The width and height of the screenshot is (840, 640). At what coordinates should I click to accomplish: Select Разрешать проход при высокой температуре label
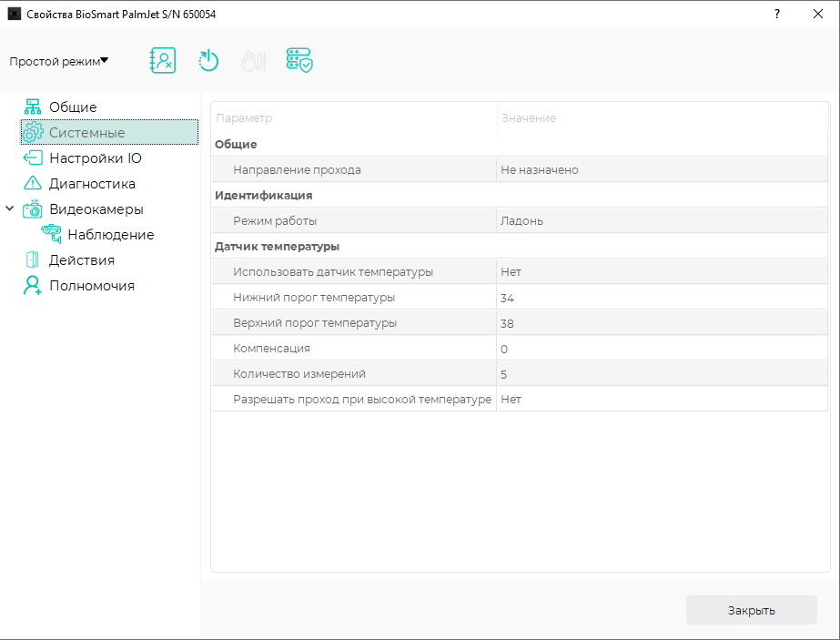(x=362, y=400)
